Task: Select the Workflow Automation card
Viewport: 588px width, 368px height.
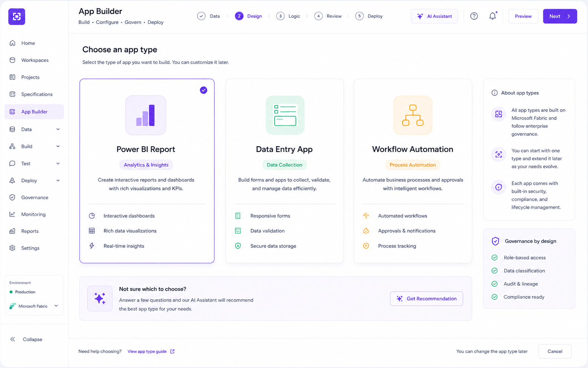Action: [413, 171]
